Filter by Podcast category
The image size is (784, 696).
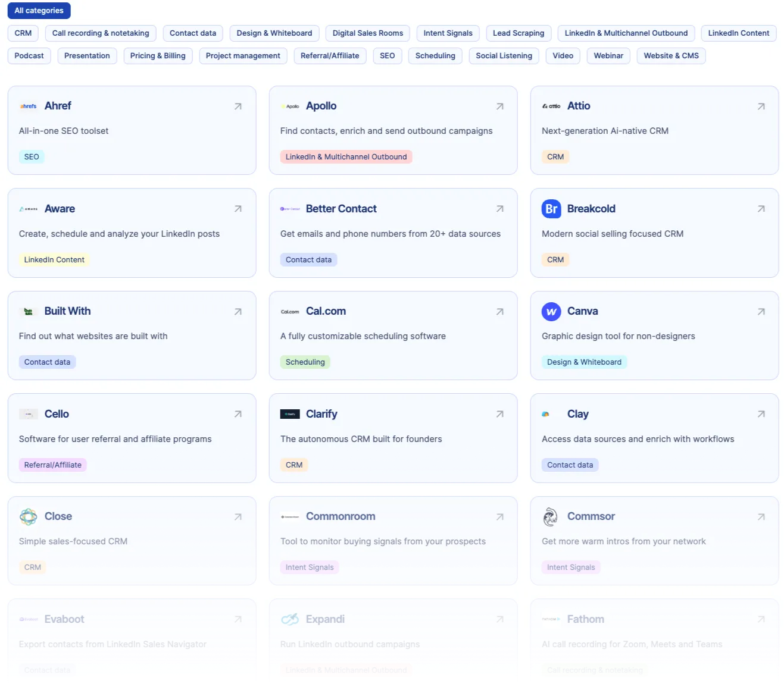[29, 56]
